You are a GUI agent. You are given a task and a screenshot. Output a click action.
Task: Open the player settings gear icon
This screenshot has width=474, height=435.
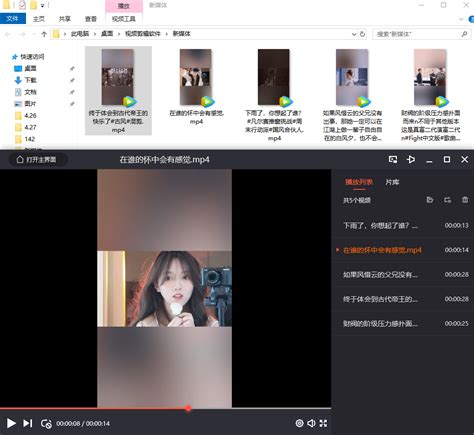(299, 423)
